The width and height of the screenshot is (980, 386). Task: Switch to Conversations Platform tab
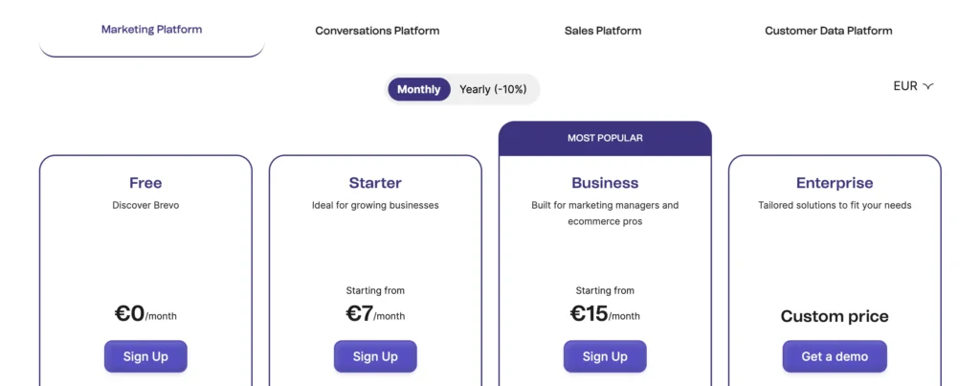click(x=377, y=31)
